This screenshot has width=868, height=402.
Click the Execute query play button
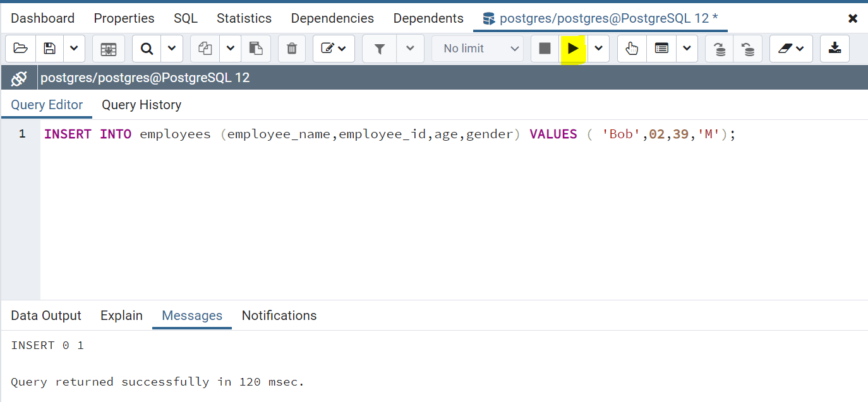tap(573, 49)
